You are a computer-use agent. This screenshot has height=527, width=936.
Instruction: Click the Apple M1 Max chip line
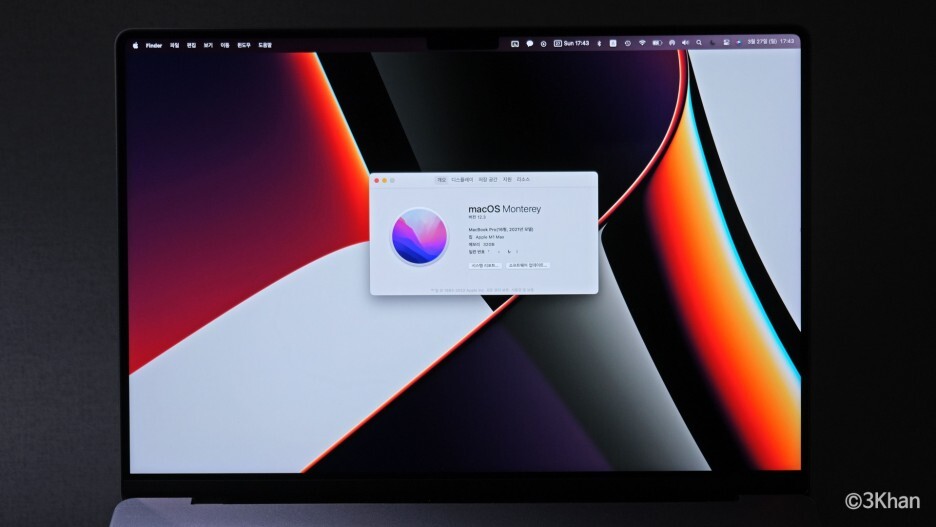point(487,237)
